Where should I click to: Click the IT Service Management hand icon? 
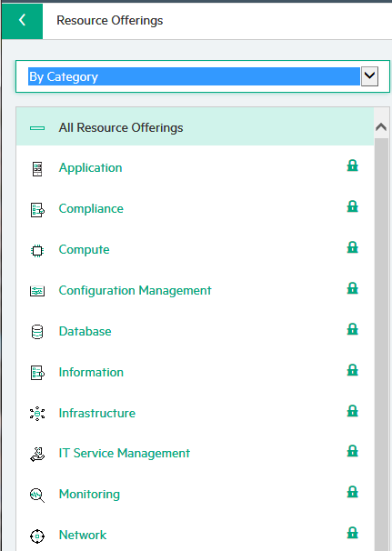click(x=37, y=454)
